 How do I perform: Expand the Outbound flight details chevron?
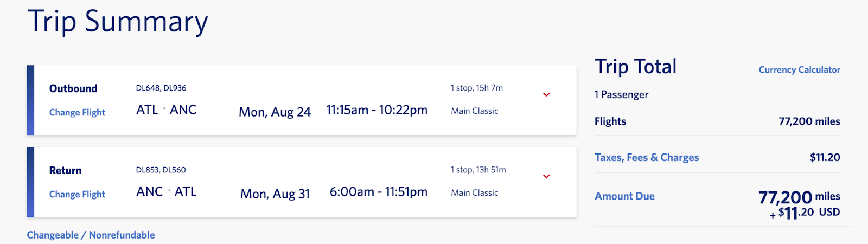pos(546,95)
